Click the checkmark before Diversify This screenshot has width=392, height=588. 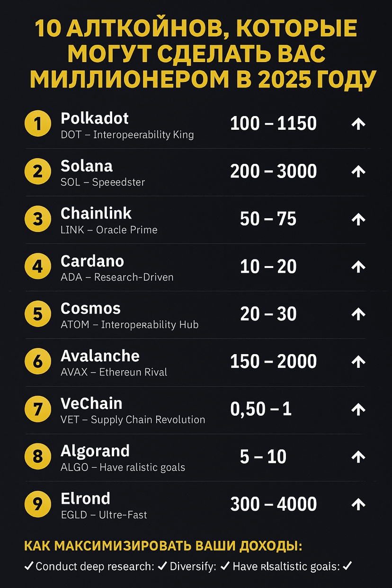[x=162, y=566]
